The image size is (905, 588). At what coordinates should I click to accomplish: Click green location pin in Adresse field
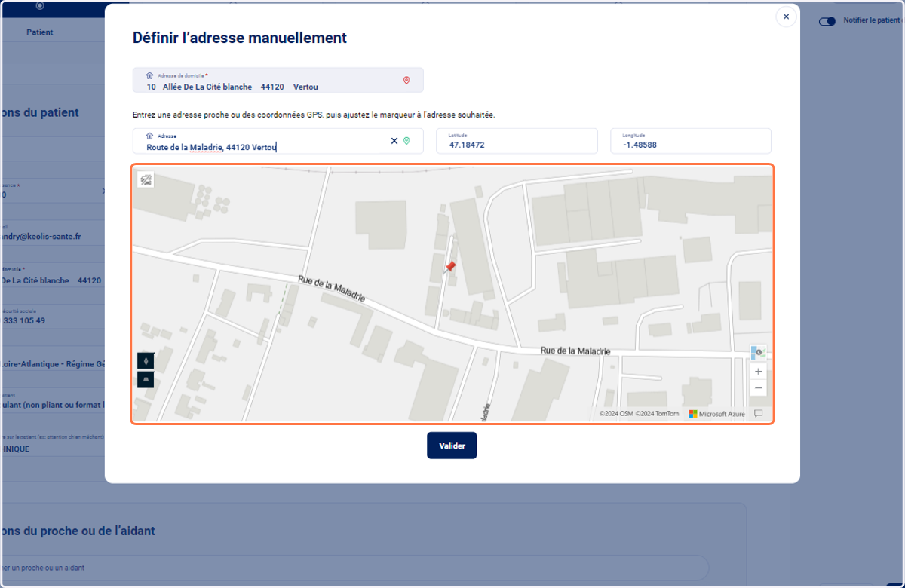(406, 141)
